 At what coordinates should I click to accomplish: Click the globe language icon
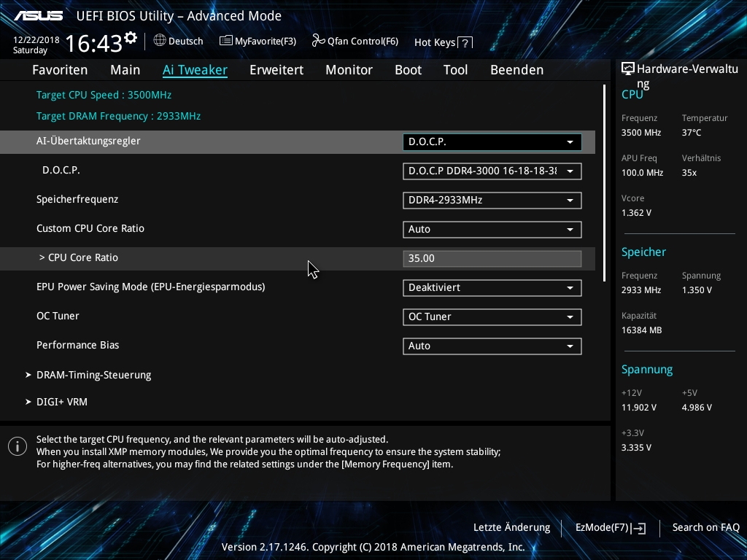pos(160,41)
